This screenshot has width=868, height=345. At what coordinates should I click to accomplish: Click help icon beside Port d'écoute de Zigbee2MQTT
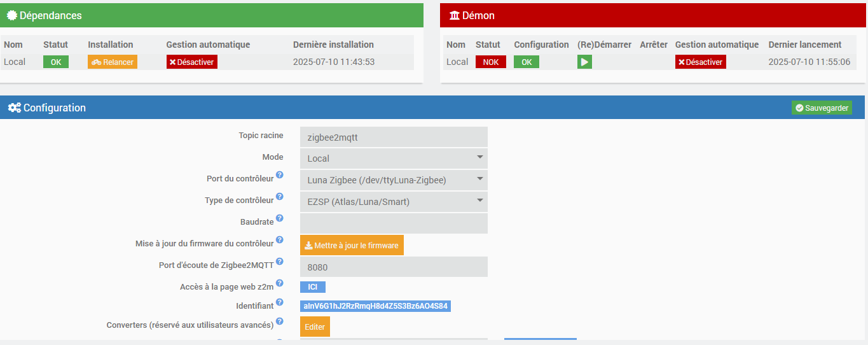280,262
